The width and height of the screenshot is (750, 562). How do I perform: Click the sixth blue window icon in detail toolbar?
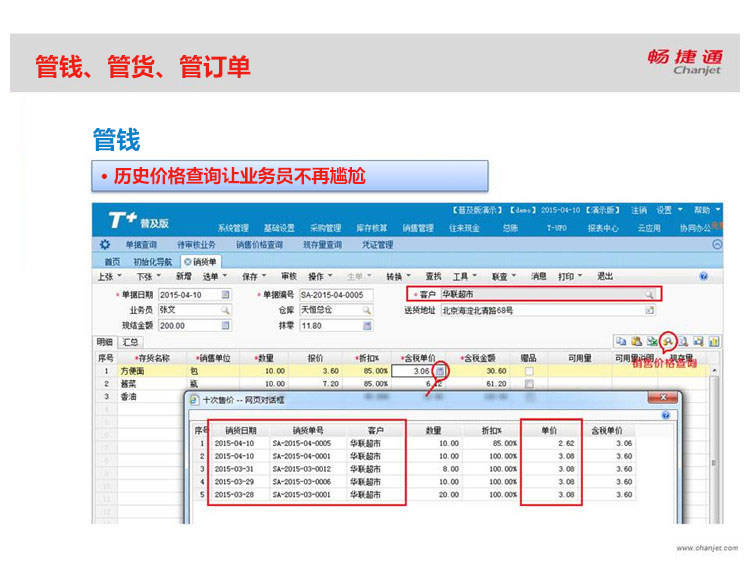[699, 341]
